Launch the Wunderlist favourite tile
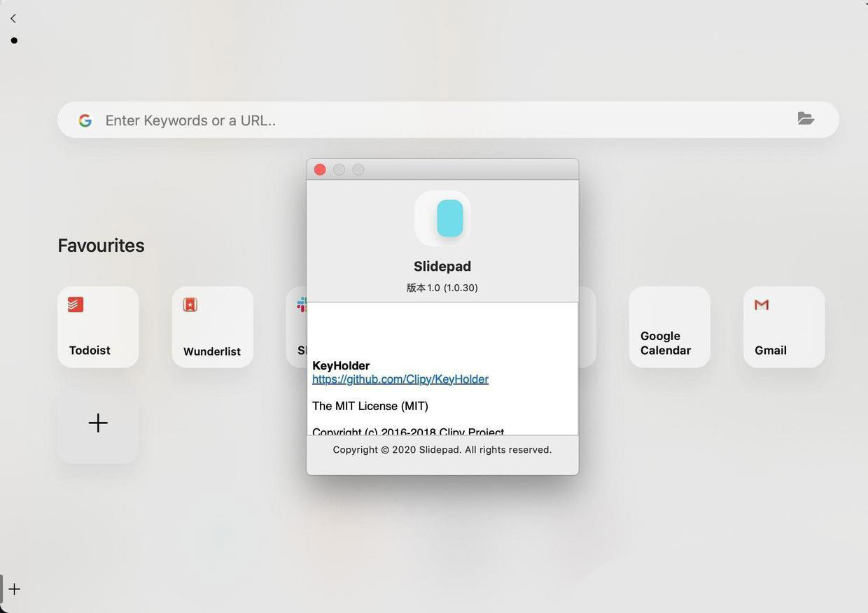This screenshot has height=613, width=868. click(213, 327)
